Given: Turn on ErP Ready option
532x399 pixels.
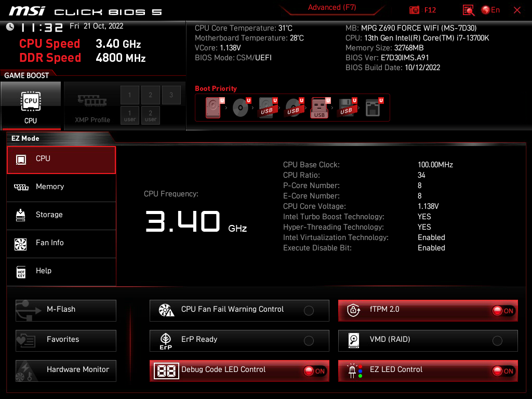Looking at the screenshot, I should 309,341.
